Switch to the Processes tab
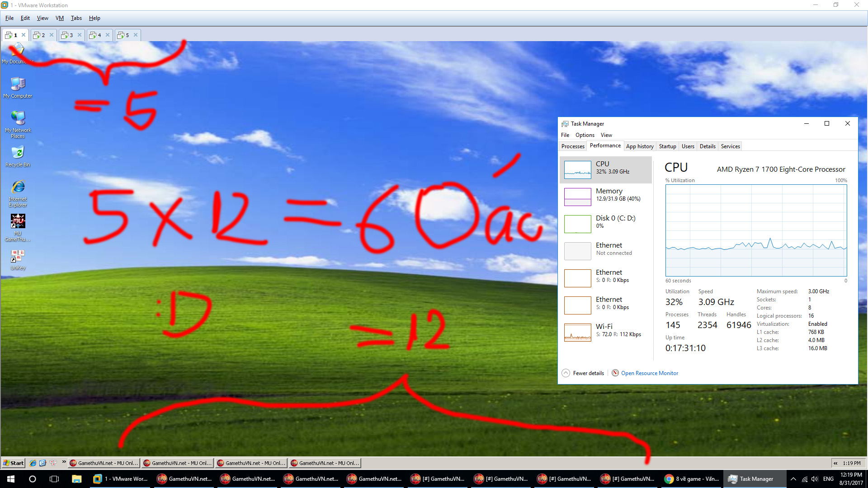This screenshot has width=868, height=488. coord(572,146)
